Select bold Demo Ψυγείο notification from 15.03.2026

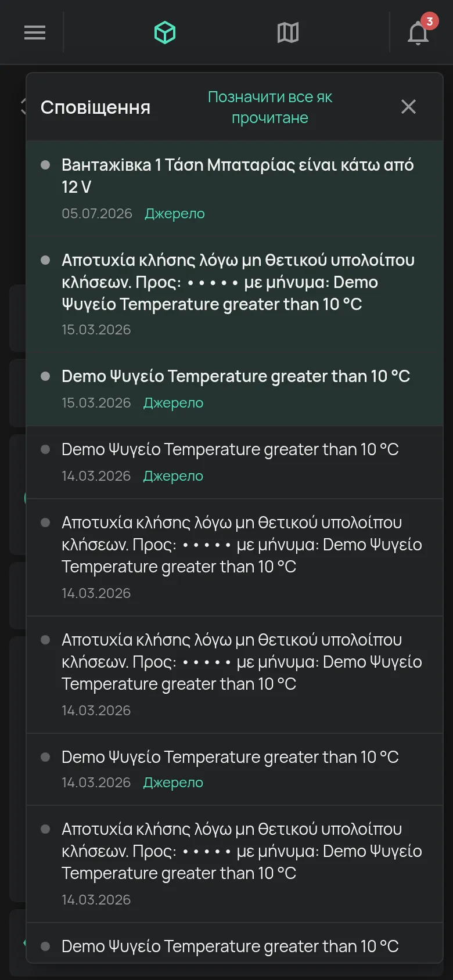tap(235, 389)
